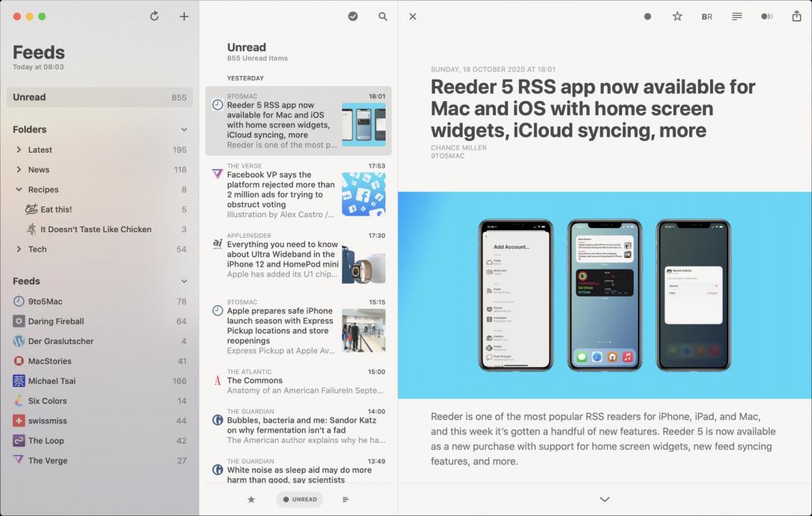
Task: Collapse the Recipes folder
Action: 19,190
